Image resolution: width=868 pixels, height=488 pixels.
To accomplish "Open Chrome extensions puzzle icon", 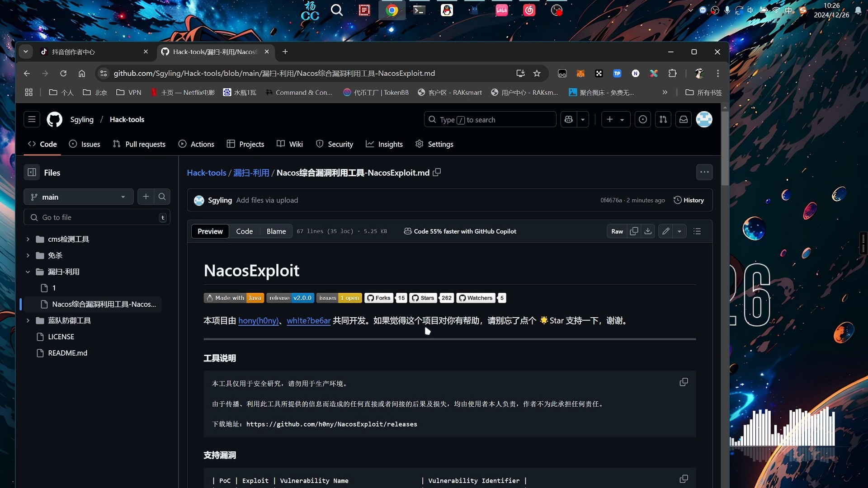I will tap(672, 73).
